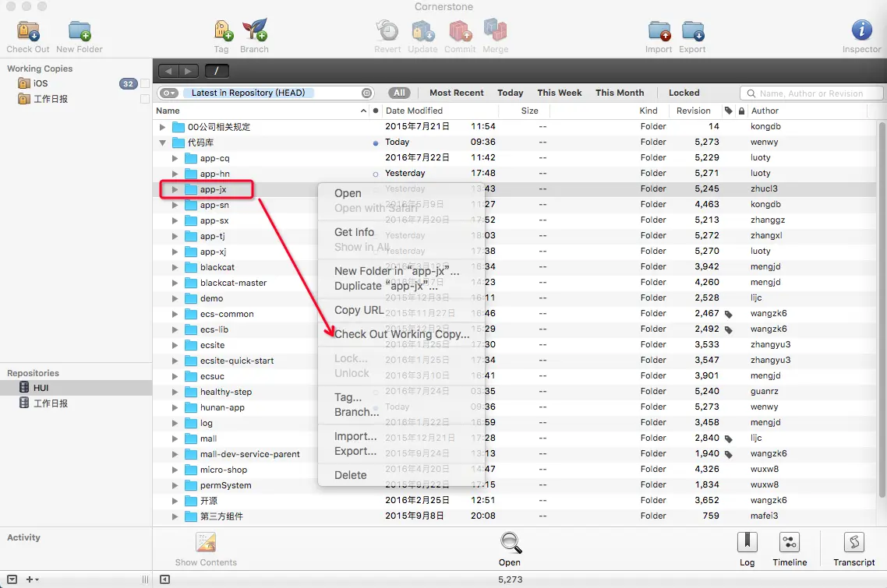
Task: Click the Name, Author or Revision search field
Action: [811, 93]
